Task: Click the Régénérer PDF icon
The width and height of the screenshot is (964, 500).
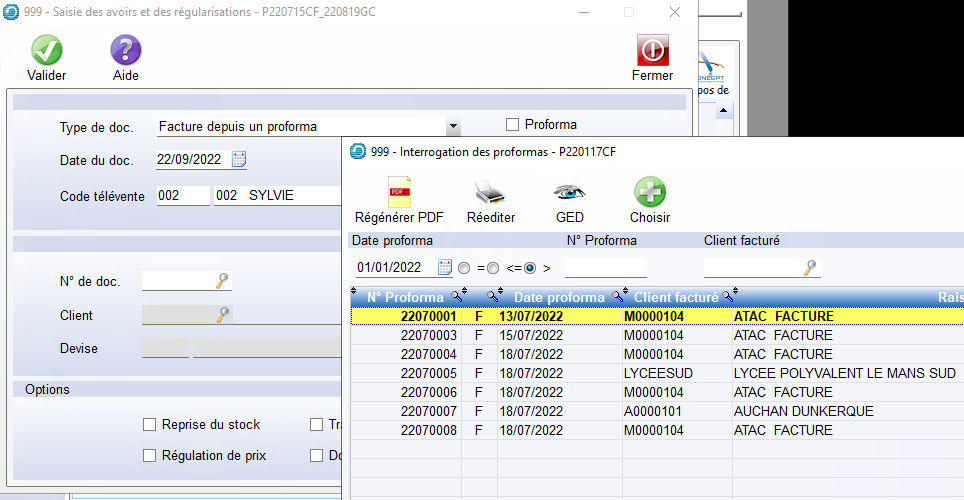Action: tap(398, 192)
